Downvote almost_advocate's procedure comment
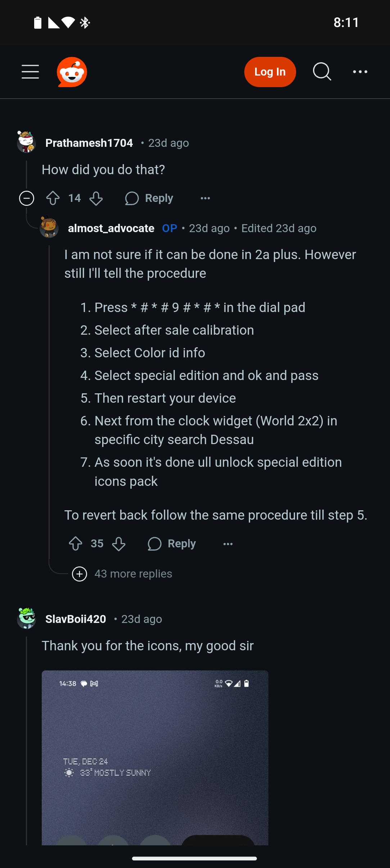The height and width of the screenshot is (868, 390). tap(119, 544)
